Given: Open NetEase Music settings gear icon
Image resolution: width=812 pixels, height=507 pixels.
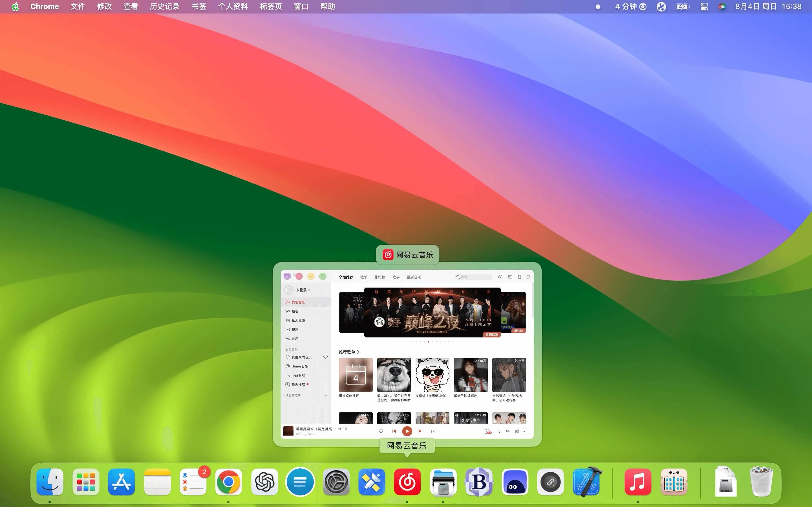Looking at the screenshot, I should pyautogui.click(x=500, y=277).
